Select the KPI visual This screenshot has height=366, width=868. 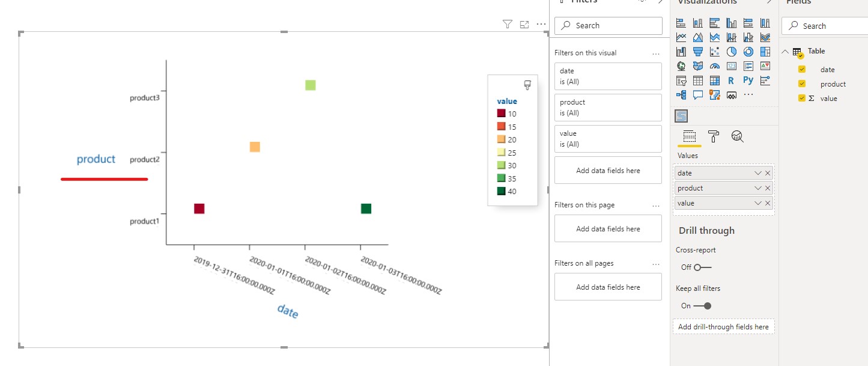pyautogui.click(x=765, y=66)
